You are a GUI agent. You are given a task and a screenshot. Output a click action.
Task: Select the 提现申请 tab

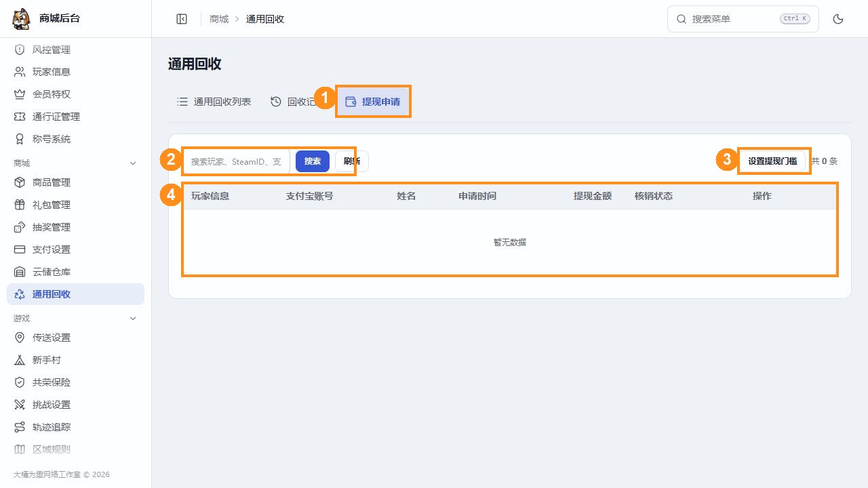click(373, 102)
